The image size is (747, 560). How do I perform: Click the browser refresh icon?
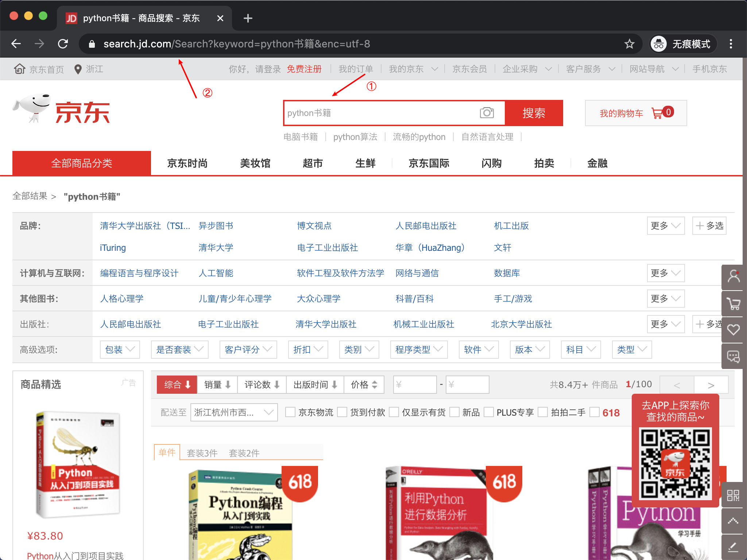63,43
